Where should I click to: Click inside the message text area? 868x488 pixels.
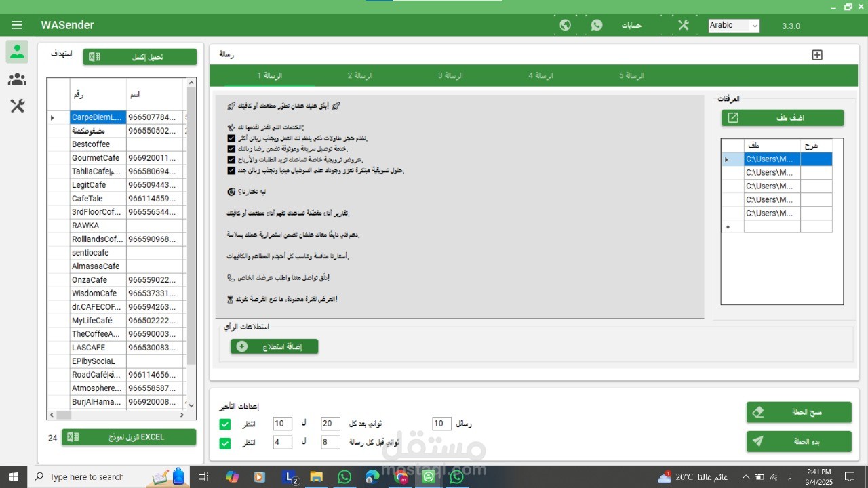point(459,207)
